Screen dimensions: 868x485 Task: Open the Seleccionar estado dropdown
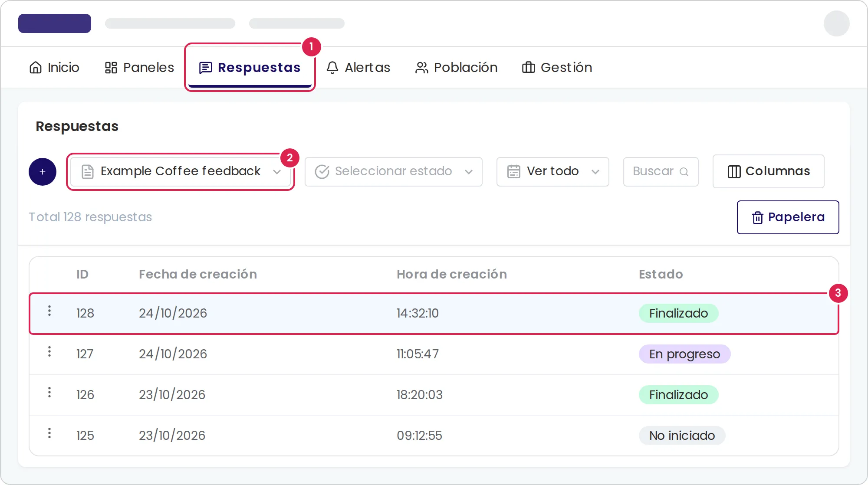point(394,172)
